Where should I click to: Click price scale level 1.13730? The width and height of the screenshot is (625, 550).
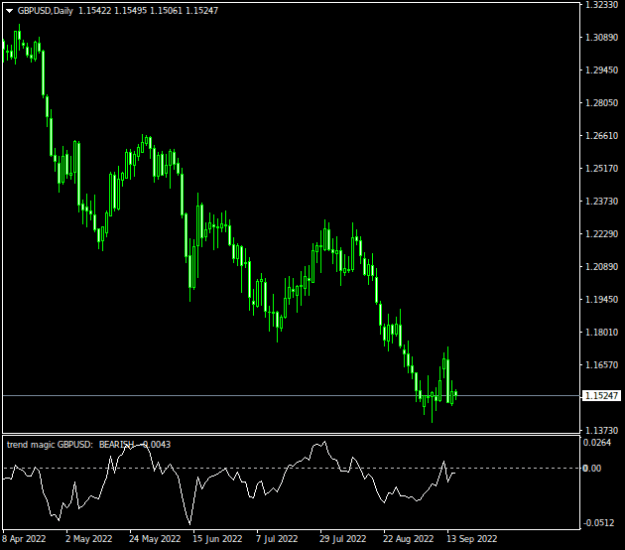tap(601, 430)
